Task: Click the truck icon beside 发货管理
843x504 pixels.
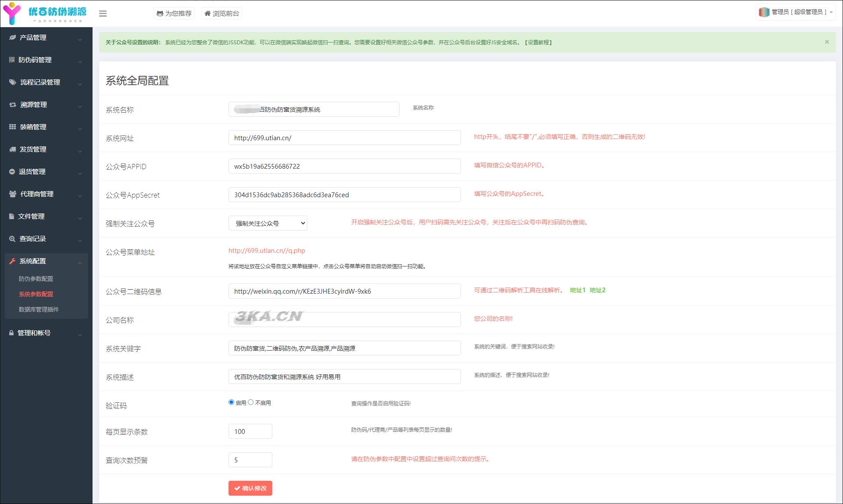Action: [x=13, y=149]
